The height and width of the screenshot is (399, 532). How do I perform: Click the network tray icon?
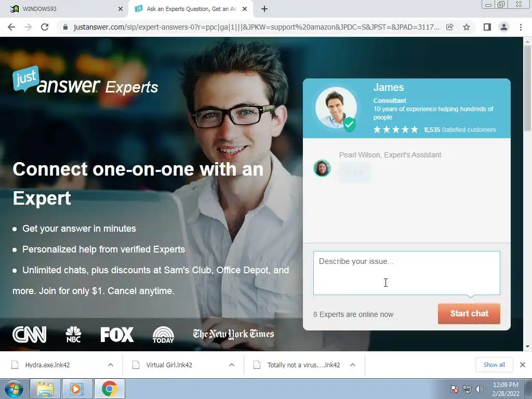pyautogui.click(x=467, y=389)
